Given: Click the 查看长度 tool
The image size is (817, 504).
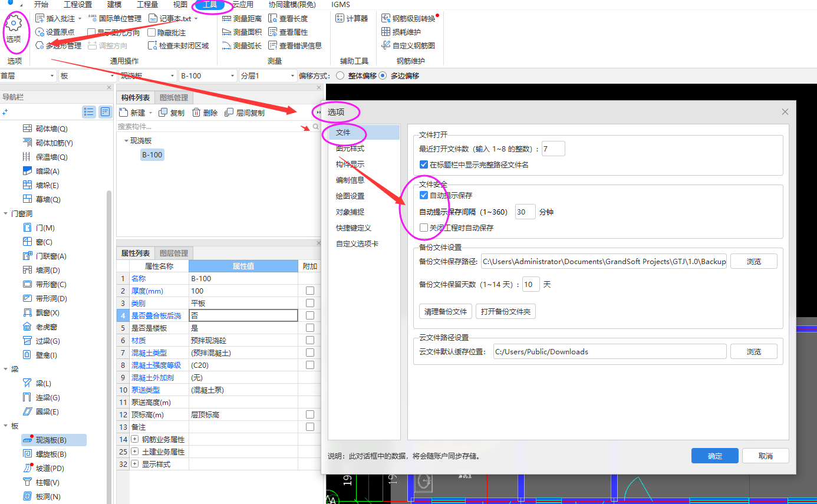Looking at the screenshot, I should point(288,19).
